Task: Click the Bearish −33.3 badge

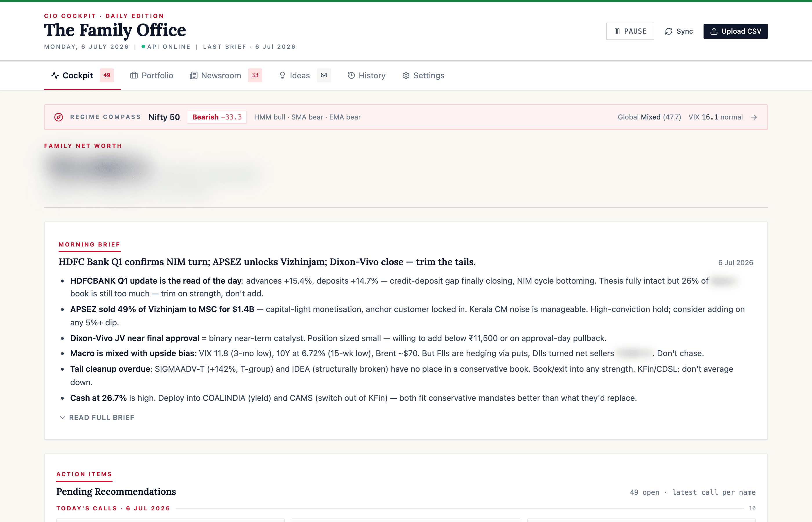Action: click(x=217, y=117)
